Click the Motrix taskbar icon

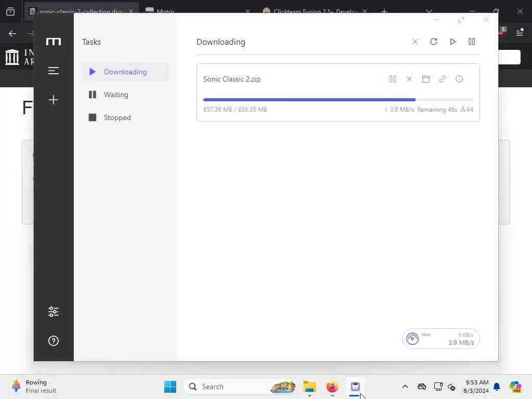355,387
